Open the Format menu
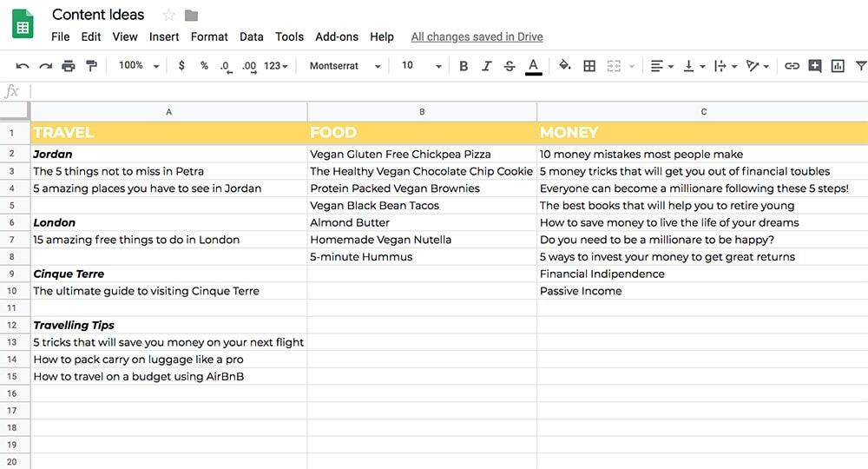The image size is (868, 469). coord(209,36)
